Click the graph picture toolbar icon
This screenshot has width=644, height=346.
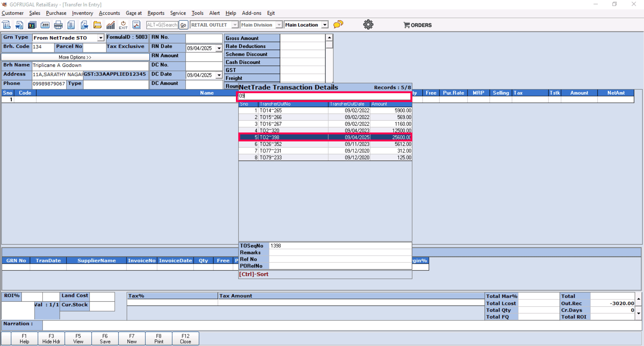coord(136,25)
